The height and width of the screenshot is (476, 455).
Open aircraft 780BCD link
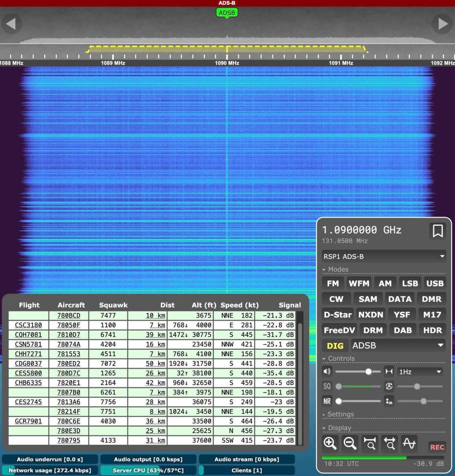coord(69,315)
